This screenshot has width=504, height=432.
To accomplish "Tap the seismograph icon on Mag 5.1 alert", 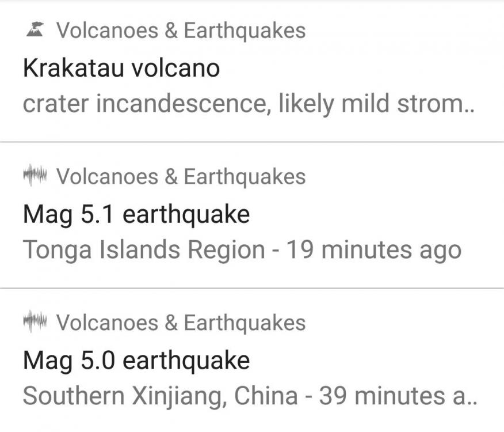I will (x=36, y=175).
